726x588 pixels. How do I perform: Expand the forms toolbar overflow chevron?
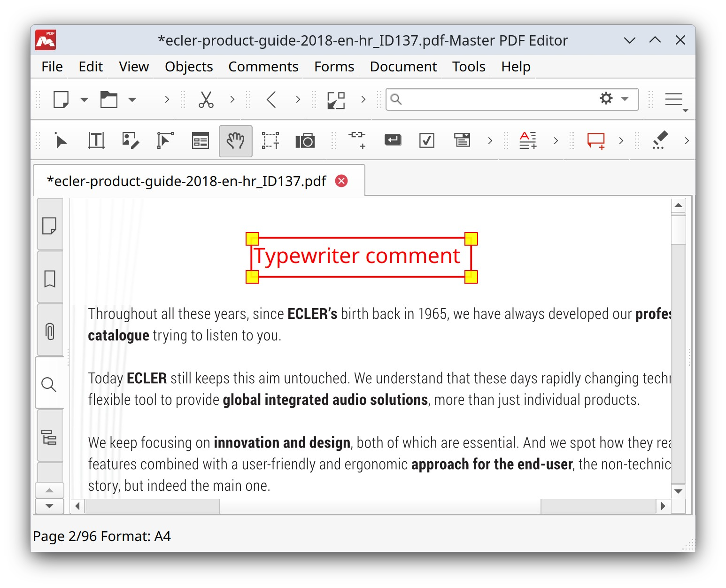coord(490,140)
